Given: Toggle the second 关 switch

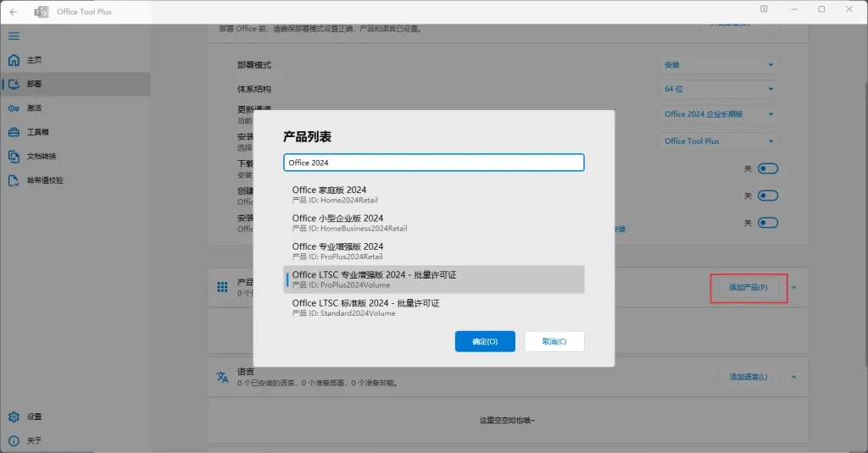Looking at the screenshot, I should point(768,196).
